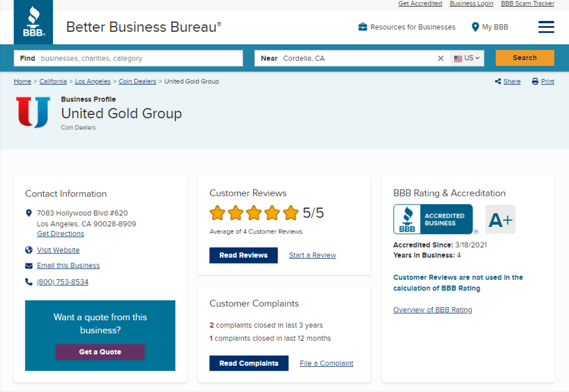Go to California breadcrumb
Screen dimensions: 569x392
point(53,81)
